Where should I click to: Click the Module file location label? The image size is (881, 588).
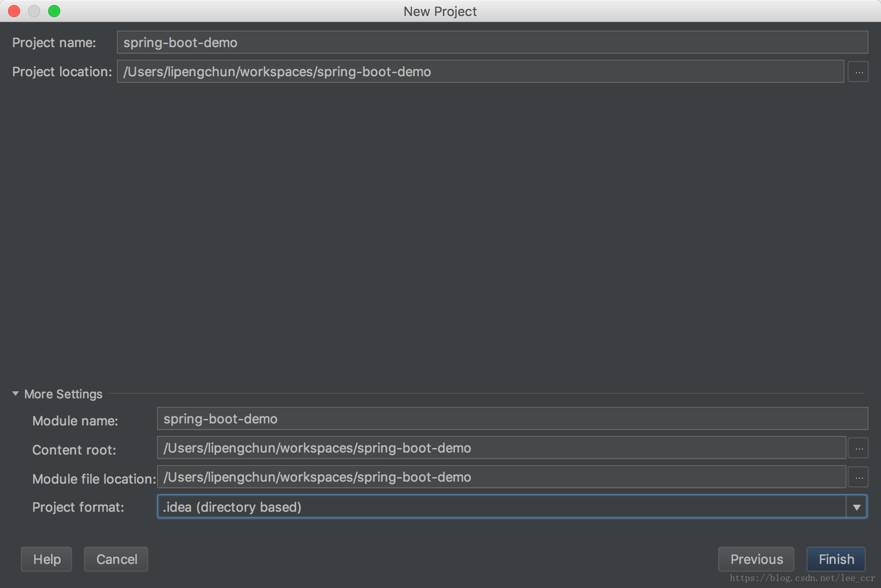point(94,479)
